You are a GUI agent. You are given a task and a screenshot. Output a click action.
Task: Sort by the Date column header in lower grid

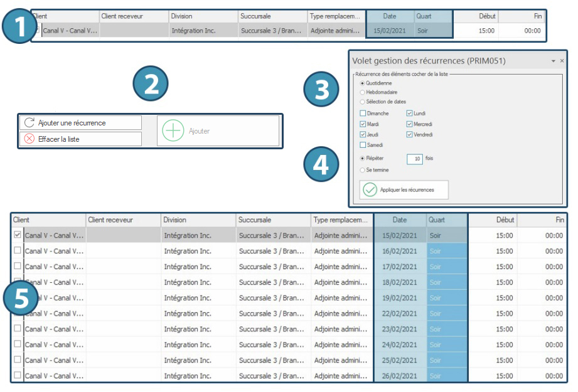[400, 220]
